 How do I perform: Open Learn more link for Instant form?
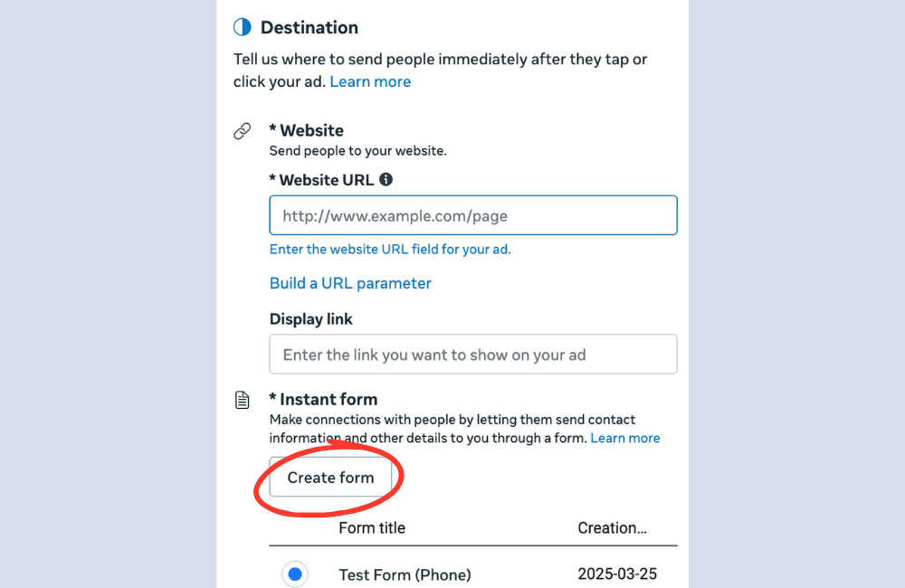(x=625, y=438)
